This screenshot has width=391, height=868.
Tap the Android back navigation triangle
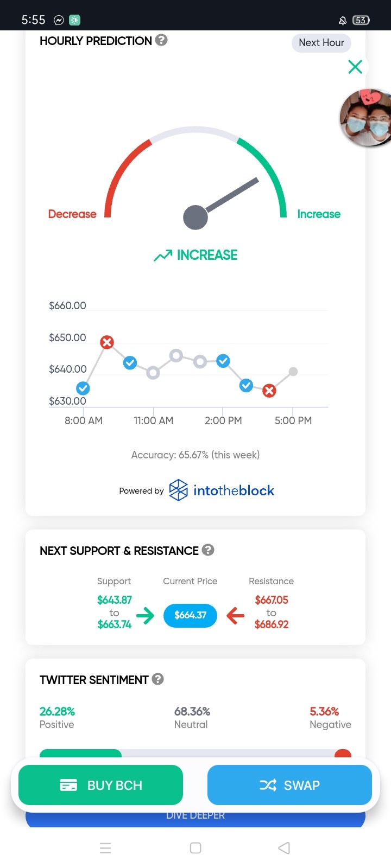pos(284,848)
